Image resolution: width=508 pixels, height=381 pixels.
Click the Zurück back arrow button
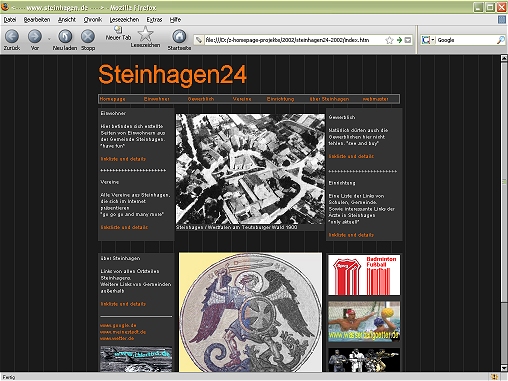tap(12, 36)
